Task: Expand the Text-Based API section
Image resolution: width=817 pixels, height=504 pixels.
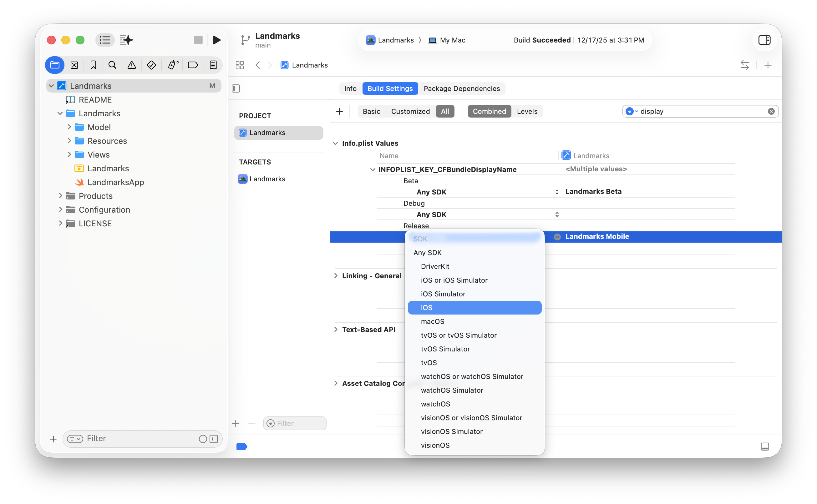Action: (x=336, y=329)
